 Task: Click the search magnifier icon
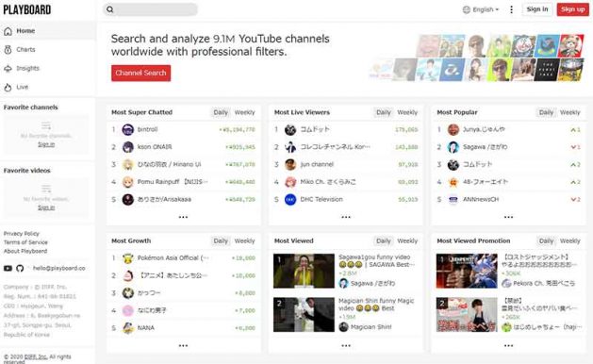click(x=110, y=9)
